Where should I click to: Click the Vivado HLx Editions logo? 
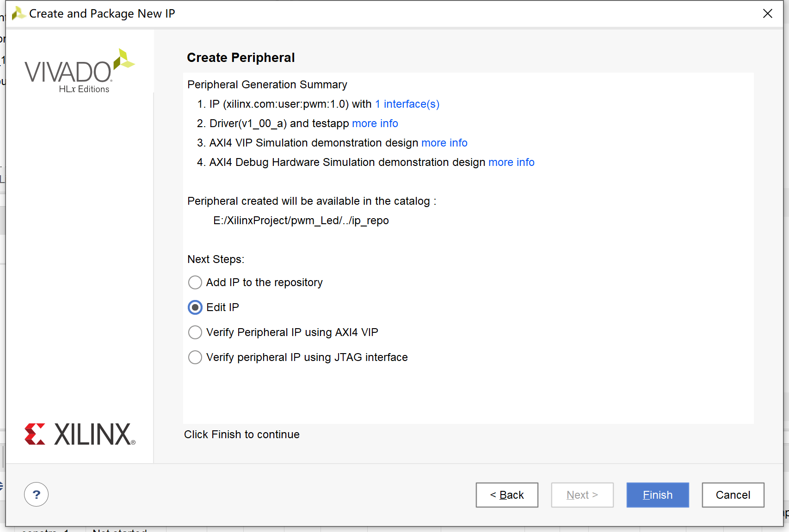click(x=79, y=72)
